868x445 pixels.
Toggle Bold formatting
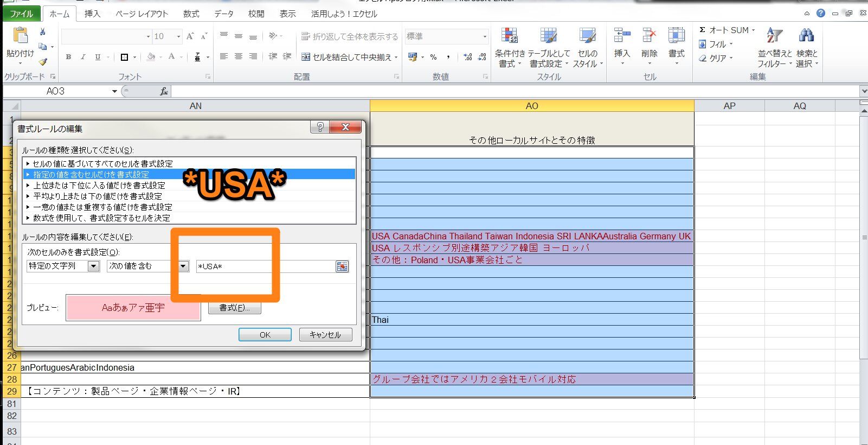pos(68,57)
